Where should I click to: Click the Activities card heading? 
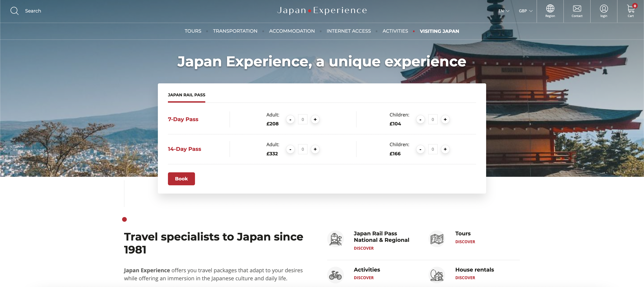367,270
